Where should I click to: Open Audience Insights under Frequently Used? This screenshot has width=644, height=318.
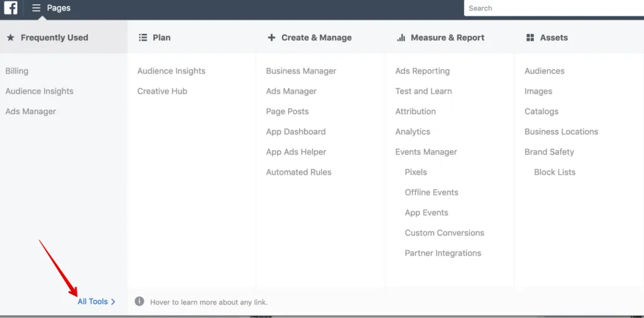pos(40,91)
